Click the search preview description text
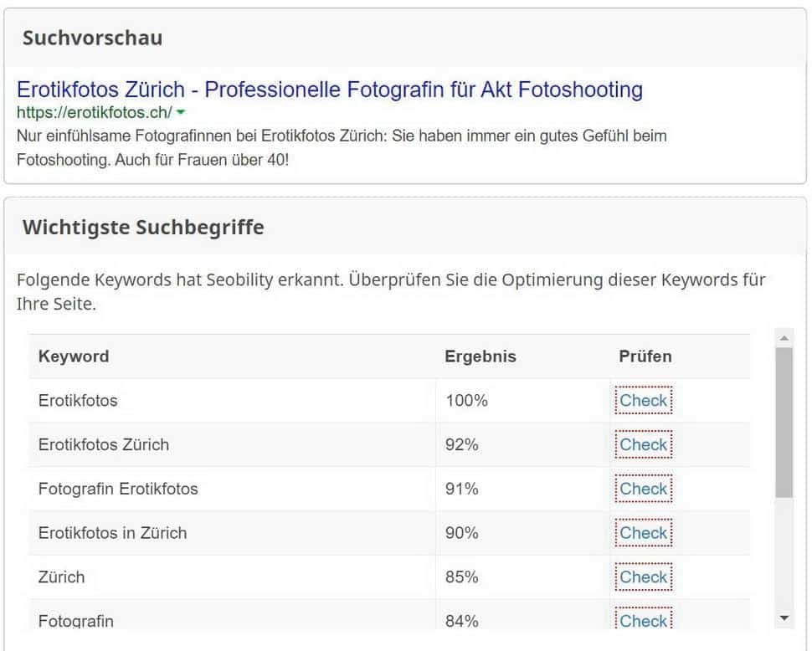This screenshot has width=812, height=651. 342,146
